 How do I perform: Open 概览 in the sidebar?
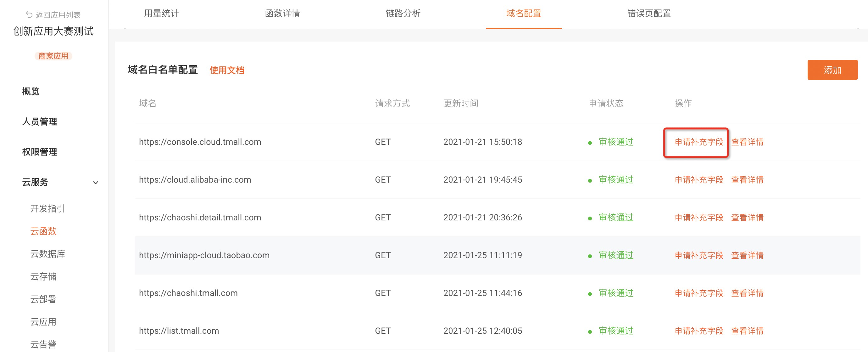click(x=31, y=91)
